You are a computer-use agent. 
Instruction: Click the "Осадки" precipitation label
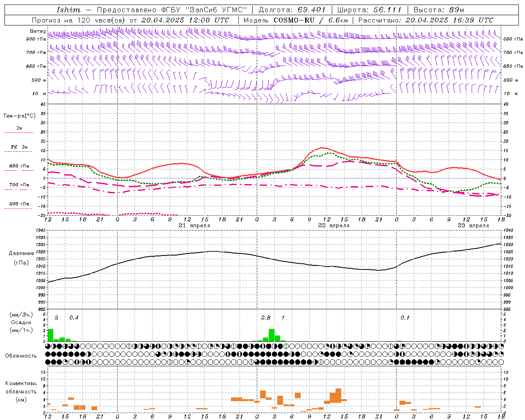click(x=21, y=322)
